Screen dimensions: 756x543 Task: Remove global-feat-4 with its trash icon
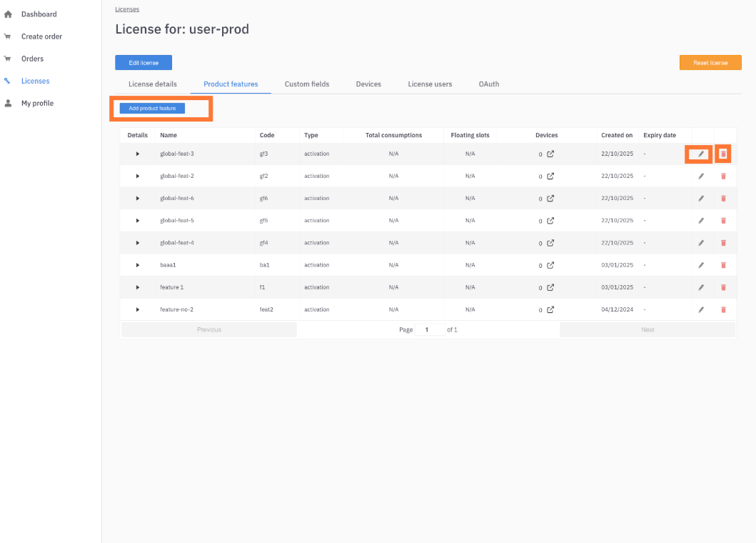[723, 243]
